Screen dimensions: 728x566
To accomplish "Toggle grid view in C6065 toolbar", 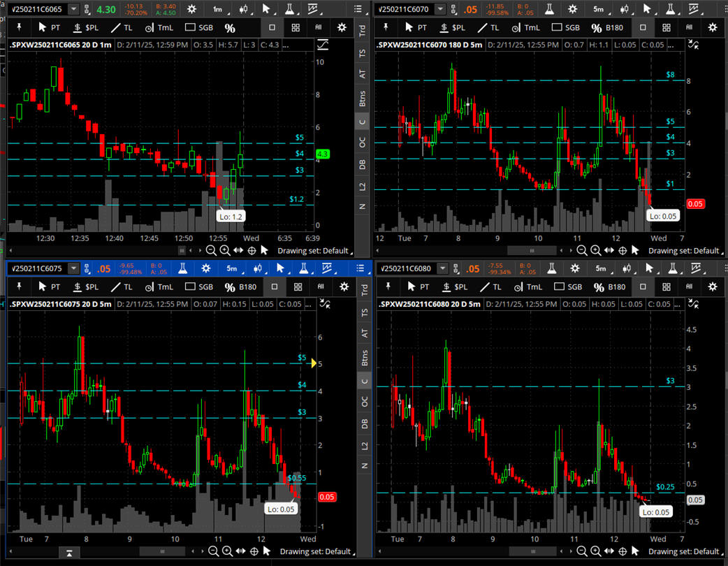I will [296, 28].
